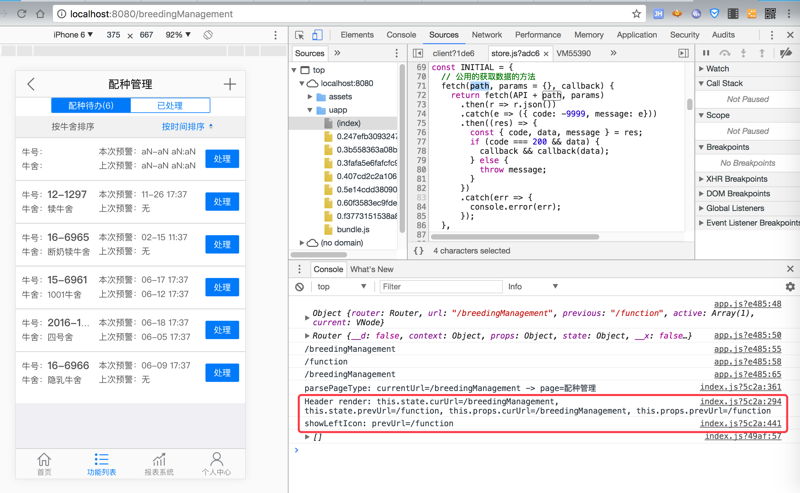The width and height of the screenshot is (800, 493).
Task: Click the inspect element picker icon
Action: pos(299,35)
